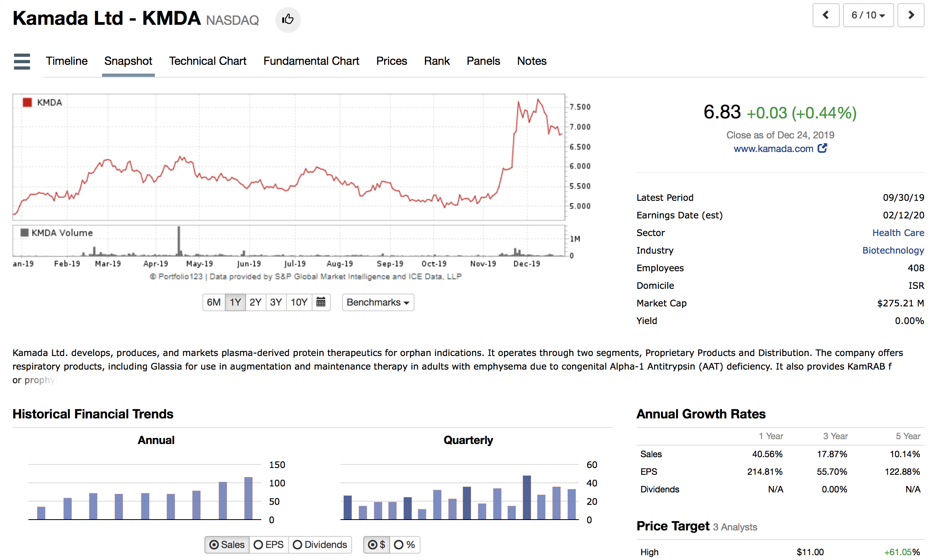Image resolution: width=933 pixels, height=560 pixels.
Task: Open the Biotechnology industry link
Action: pyautogui.click(x=893, y=250)
